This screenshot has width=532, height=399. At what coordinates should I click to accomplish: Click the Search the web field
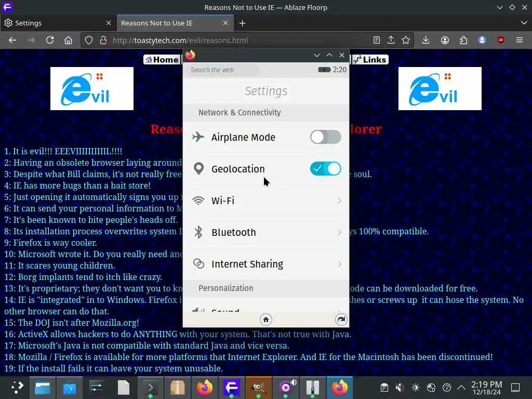coord(221,70)
